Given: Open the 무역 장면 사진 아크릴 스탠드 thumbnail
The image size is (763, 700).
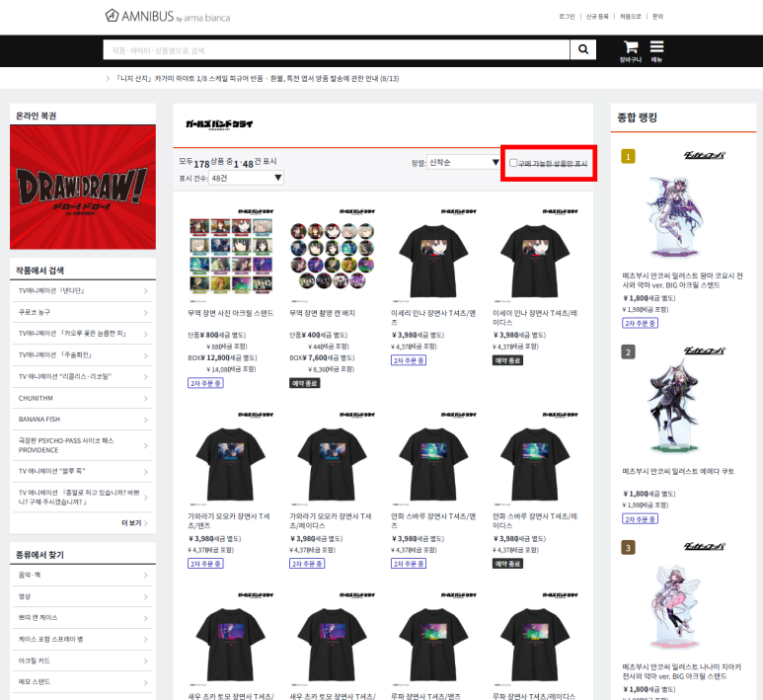Looking at the screenshot, I should tap(231, 255).
